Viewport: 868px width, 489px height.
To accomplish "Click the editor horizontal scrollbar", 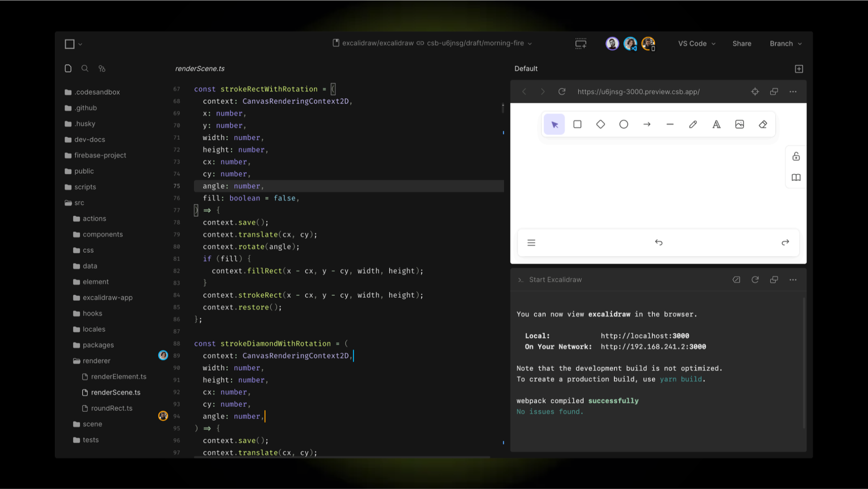I will point(342,457).
